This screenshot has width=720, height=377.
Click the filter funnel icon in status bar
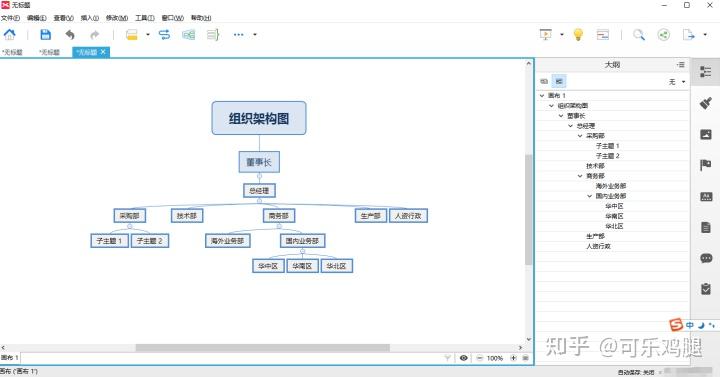point(448,358)
